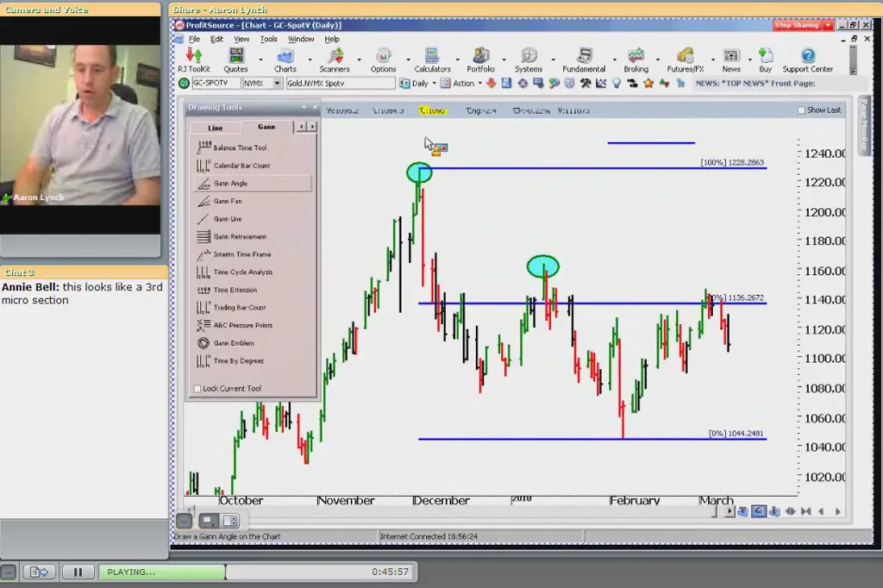Open the News toolbar icon
This screenshot has width=883, height=588.
tap(731, 59)
